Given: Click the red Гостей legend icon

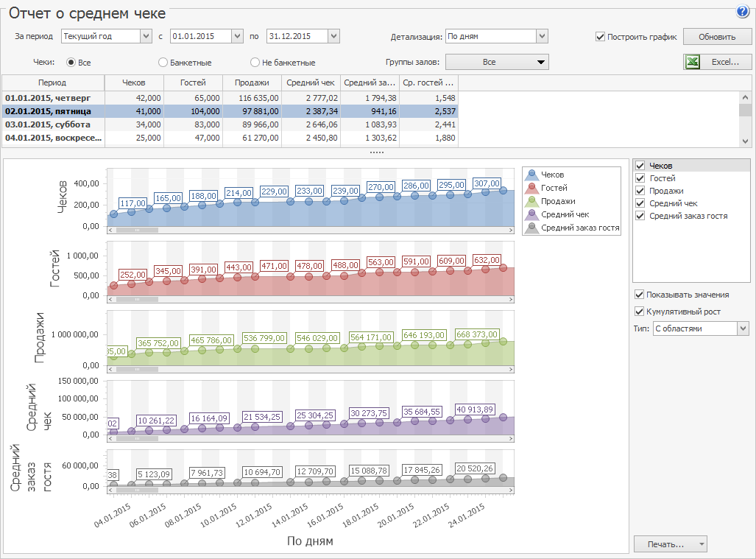Looking at the screenshot, I should pyautogui.click(x=531, y=189).
